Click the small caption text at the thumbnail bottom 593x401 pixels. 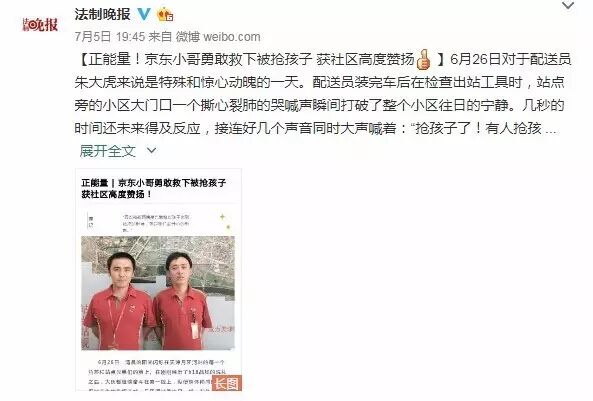pos(157,375)
